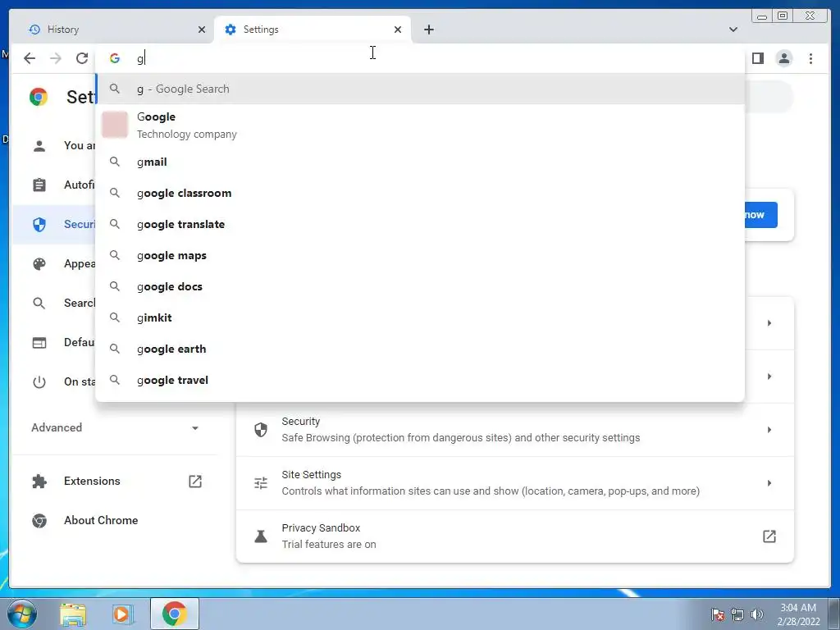The height and width of the screenshot is (630, 840).
Task: Open Autofill via clipboard icon
Action: click(39, 185)
